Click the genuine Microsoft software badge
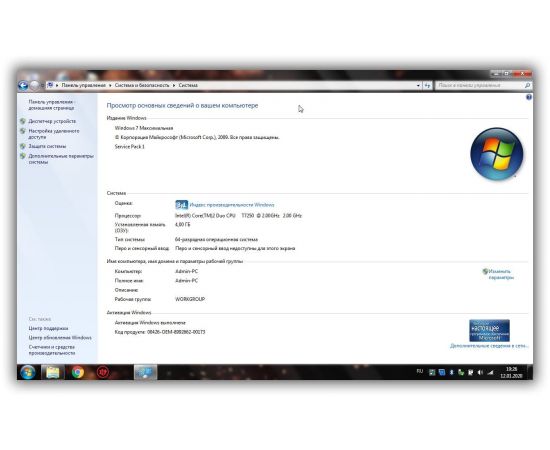The height and width of the screenshot is (450, 550). (x=489, y=330)
